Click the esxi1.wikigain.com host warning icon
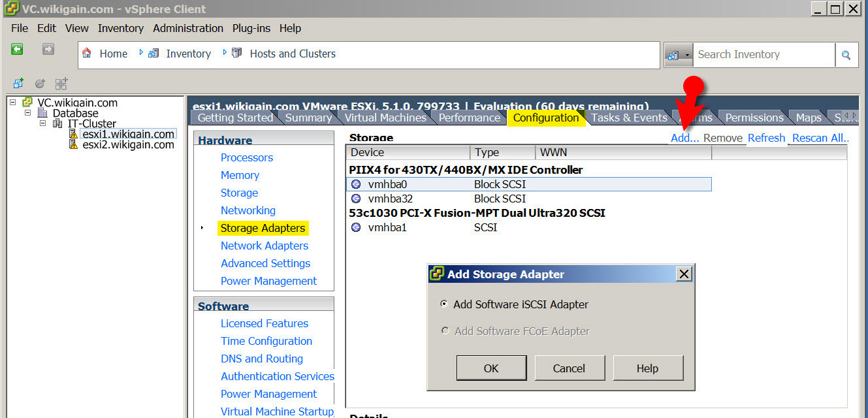Viewport: 868px width, 418px height. pos(73,134)
